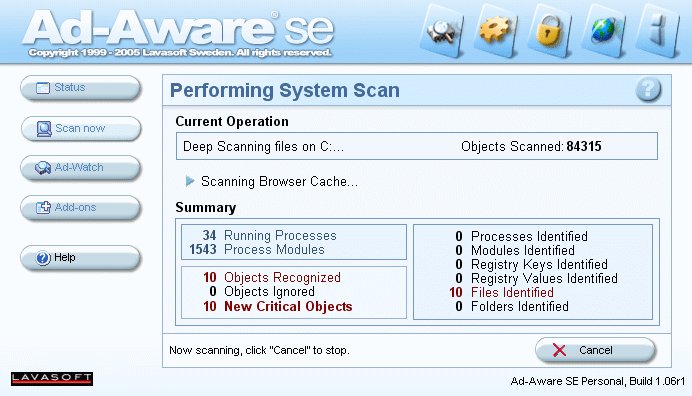692x396 pixels.
Task: Click the Lavasoft logo at bottom left
Action: coord(52,379)
